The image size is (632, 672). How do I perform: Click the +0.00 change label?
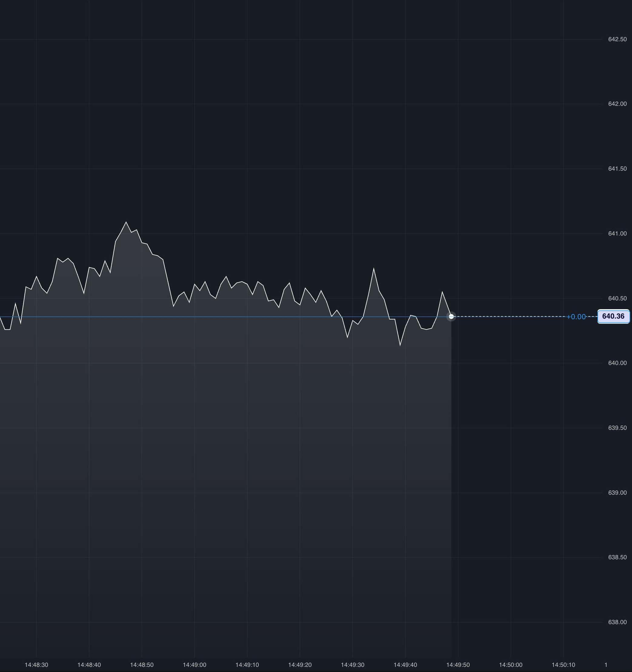pos(576,317)
